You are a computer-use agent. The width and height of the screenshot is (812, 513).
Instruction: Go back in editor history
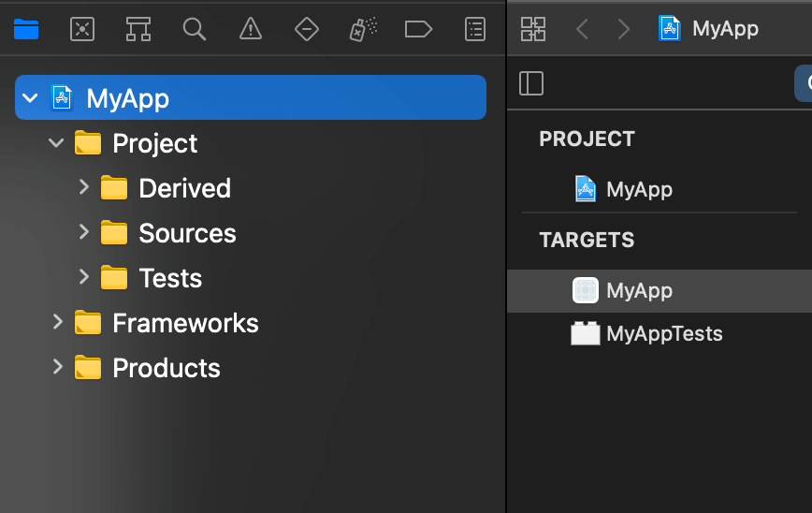[x=583, y=29]
